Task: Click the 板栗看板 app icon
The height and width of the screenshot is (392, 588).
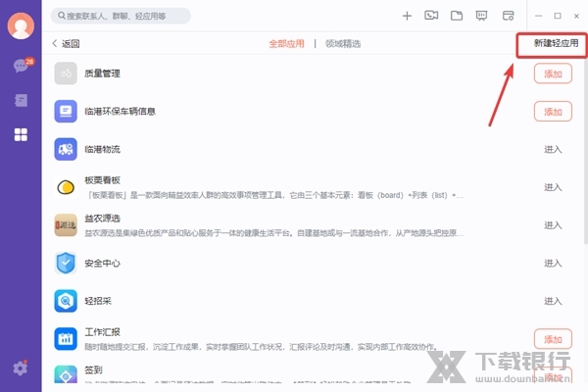Action: [x=66, y=187]
